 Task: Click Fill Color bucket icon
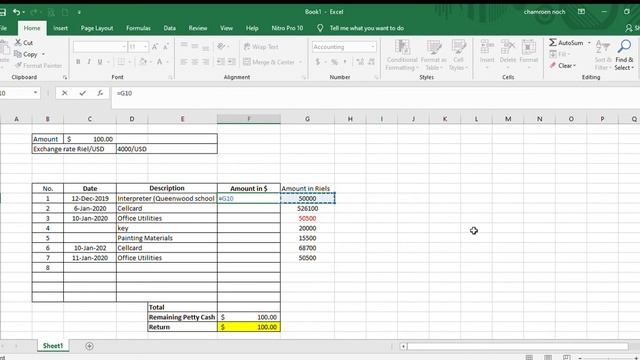(142, 62)
